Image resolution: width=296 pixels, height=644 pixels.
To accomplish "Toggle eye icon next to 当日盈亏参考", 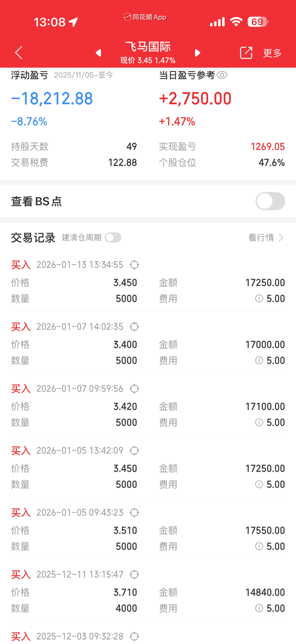I will click(222, 75).
